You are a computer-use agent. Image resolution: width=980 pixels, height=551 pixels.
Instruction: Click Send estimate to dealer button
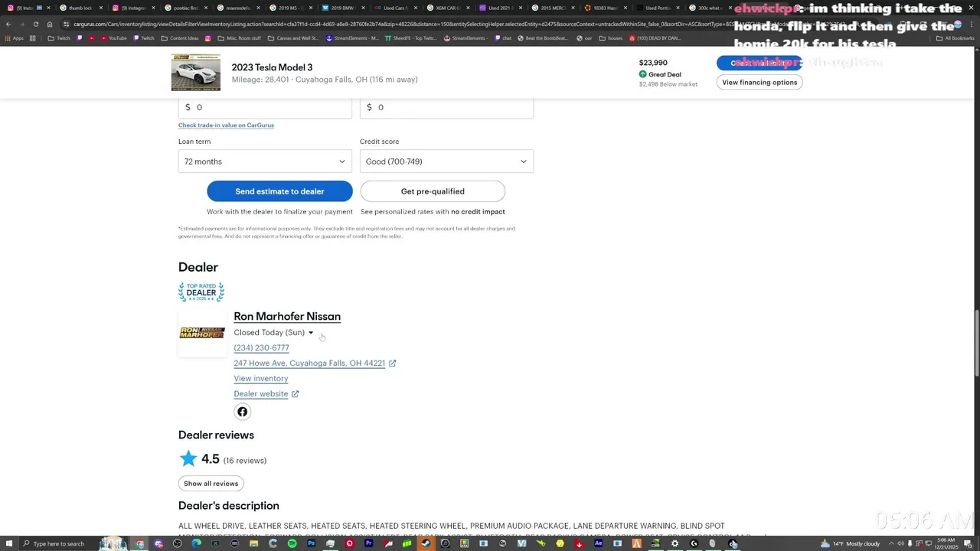279,191
